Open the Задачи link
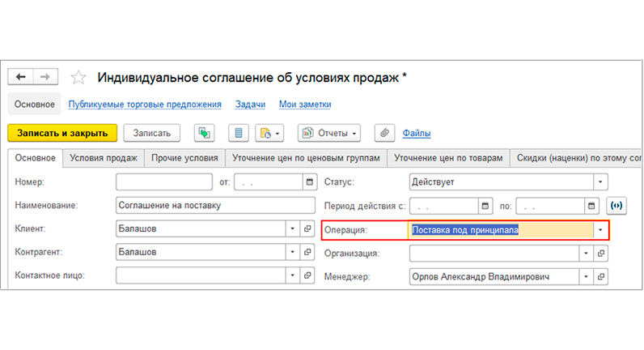The image size is (644, 350). coord(250,104)
